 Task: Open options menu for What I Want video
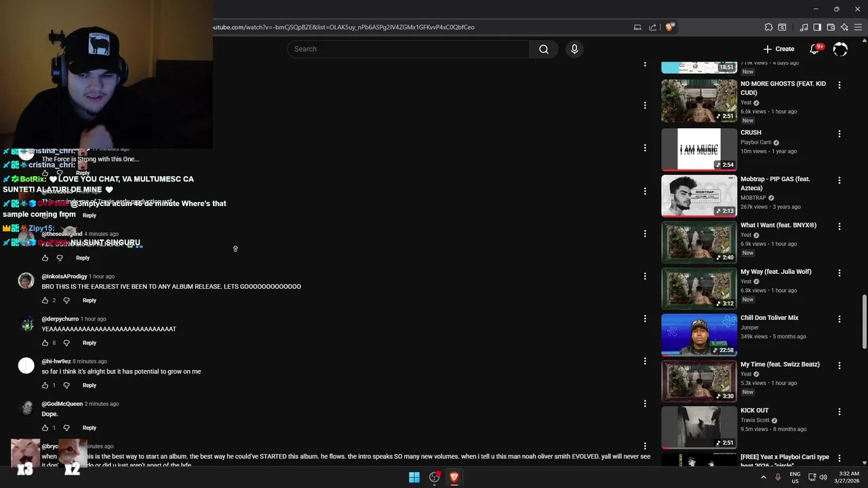(840, 226)
